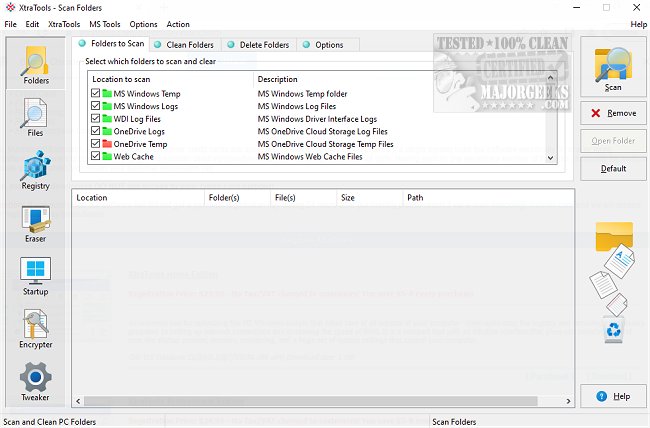Sort by the Location column header

138,198
